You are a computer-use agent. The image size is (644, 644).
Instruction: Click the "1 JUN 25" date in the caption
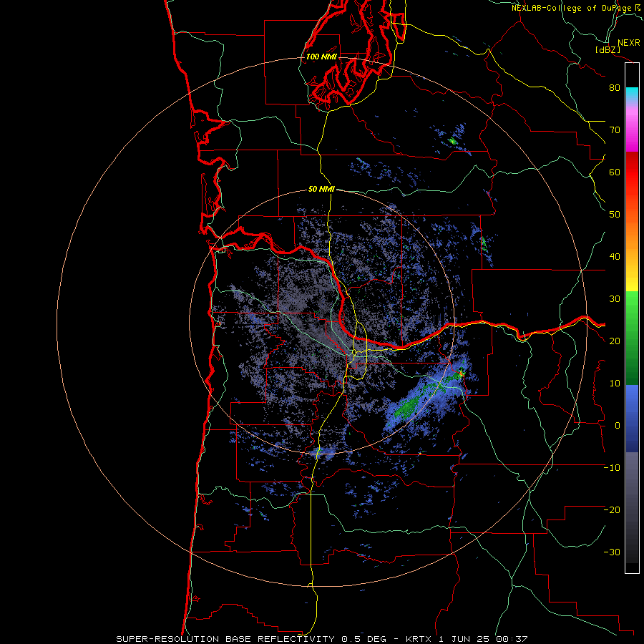pyautogui.click(x=463, y=639)
